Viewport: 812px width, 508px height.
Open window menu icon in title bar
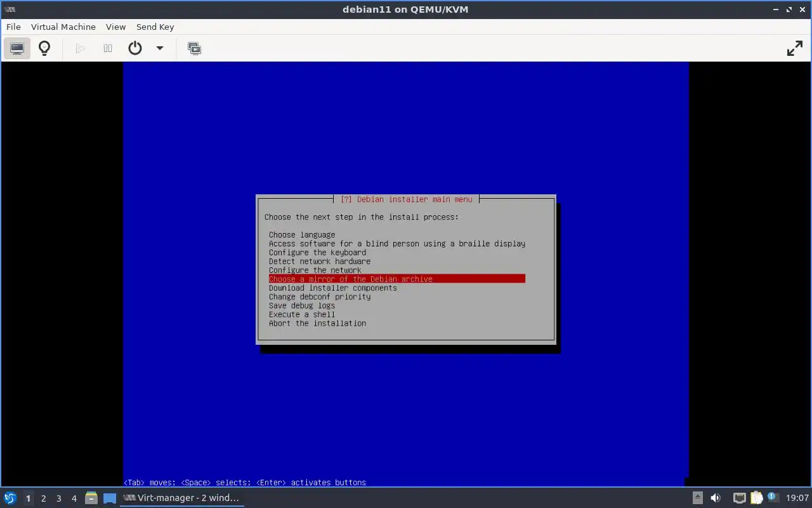(10, 10)
